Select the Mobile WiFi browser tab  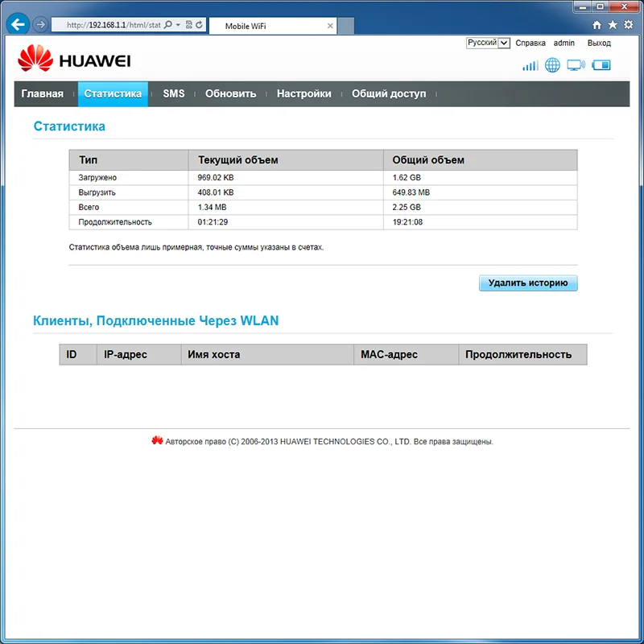pyautogui.click(x=273, y=26)
